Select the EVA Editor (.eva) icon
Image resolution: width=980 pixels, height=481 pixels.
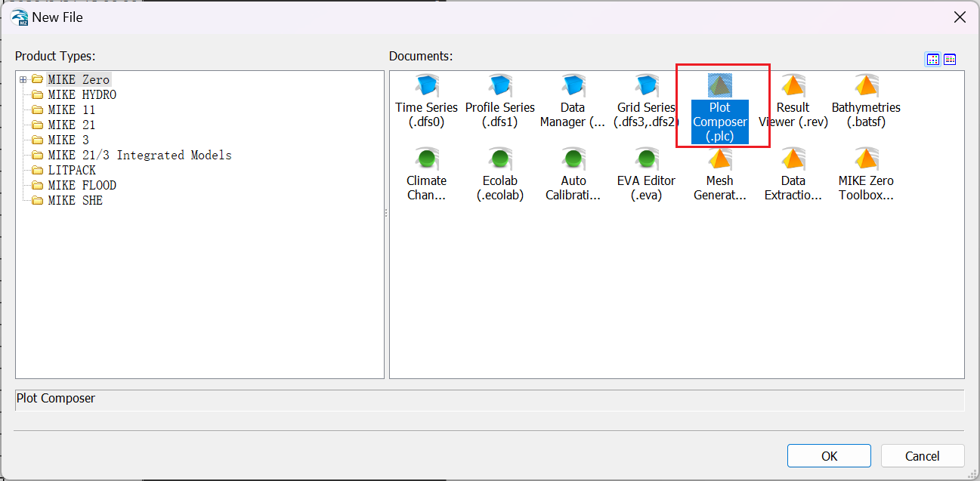646,159
